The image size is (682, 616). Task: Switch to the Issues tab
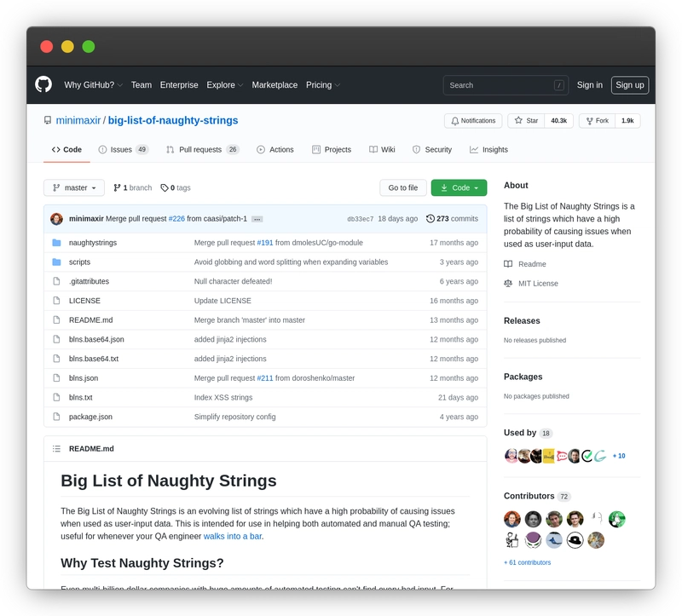124,150
